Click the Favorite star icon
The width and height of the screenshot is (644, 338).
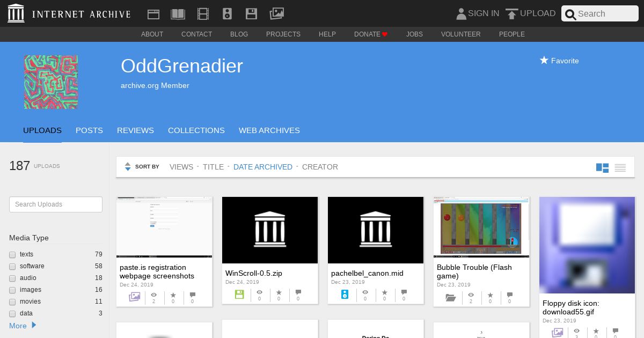(x=544, y=60)
